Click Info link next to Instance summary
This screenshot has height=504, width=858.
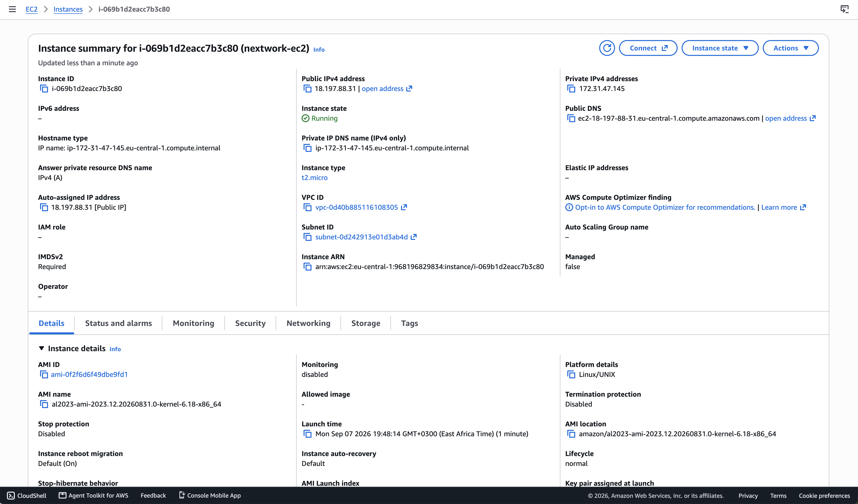pyautogui.click(x=319, y=50)
